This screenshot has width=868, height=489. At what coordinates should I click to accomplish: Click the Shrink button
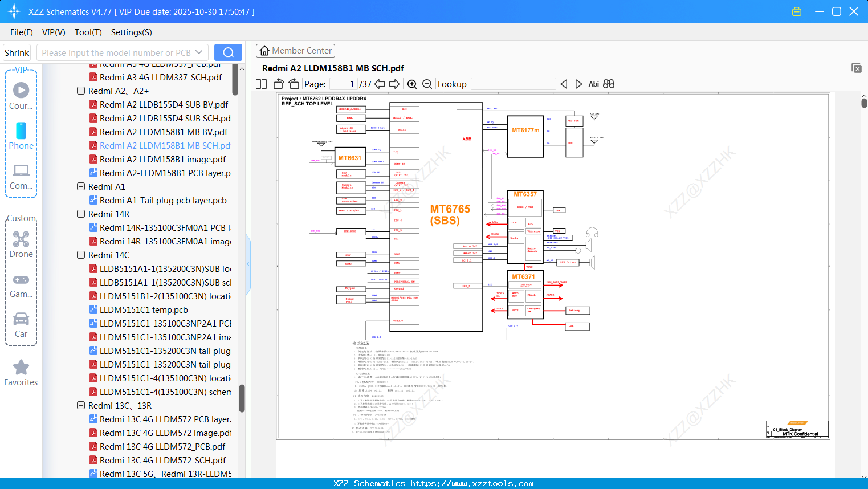pyautogui.click(x=17, y=52)
